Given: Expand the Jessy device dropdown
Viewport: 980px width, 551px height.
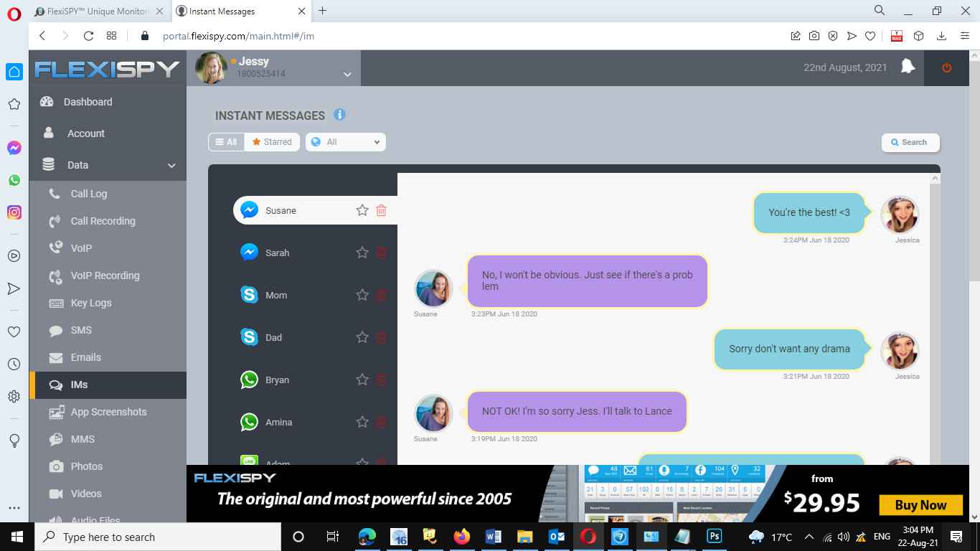Looking at the screenshot, I should tap(347, 75).
